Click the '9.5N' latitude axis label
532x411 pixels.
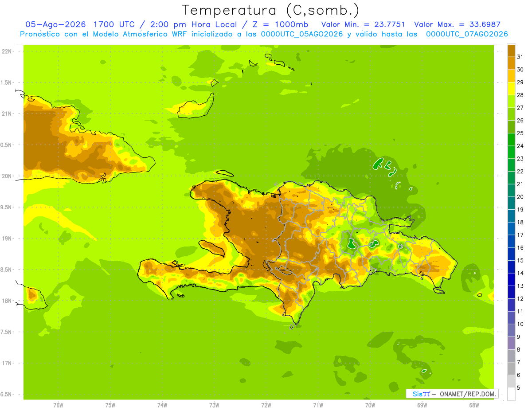pyautogui.click(x=7, y=207)
